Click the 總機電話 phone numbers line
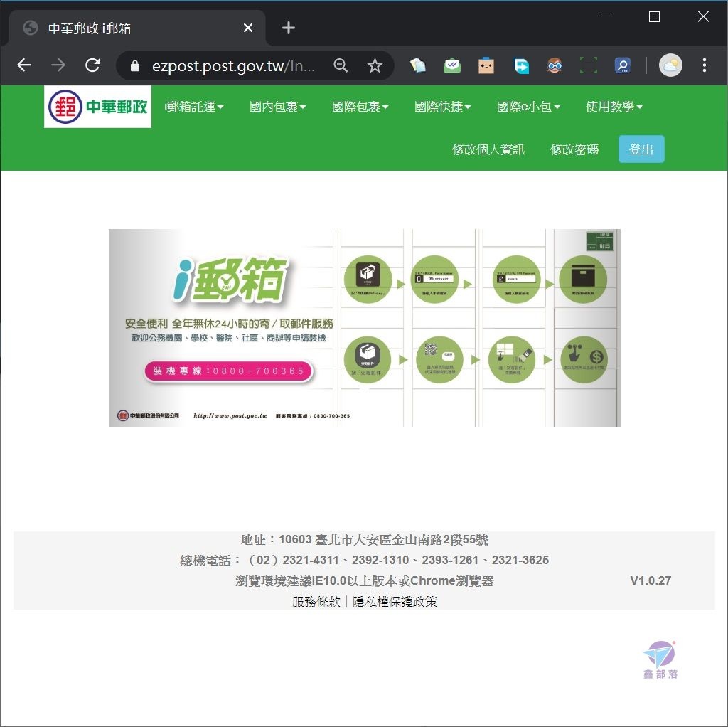This screenshot has width=728, height=727. coord(365,561)
